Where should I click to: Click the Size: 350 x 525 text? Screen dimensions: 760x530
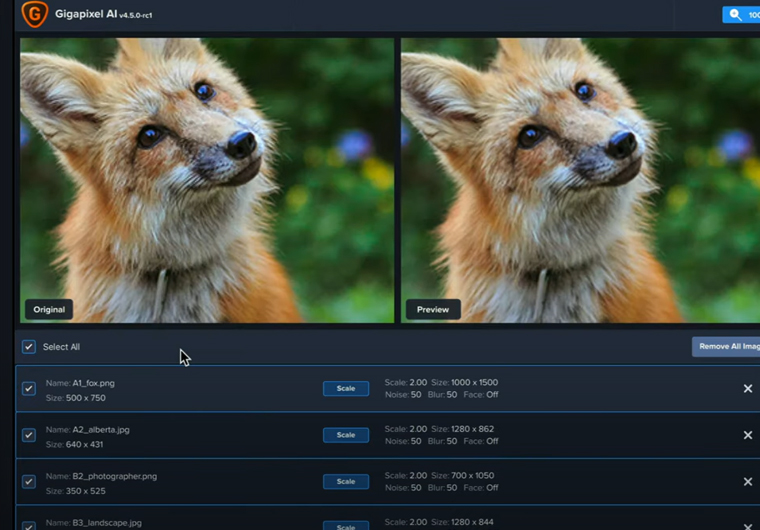pyautogui.click(x=76, y=491)
